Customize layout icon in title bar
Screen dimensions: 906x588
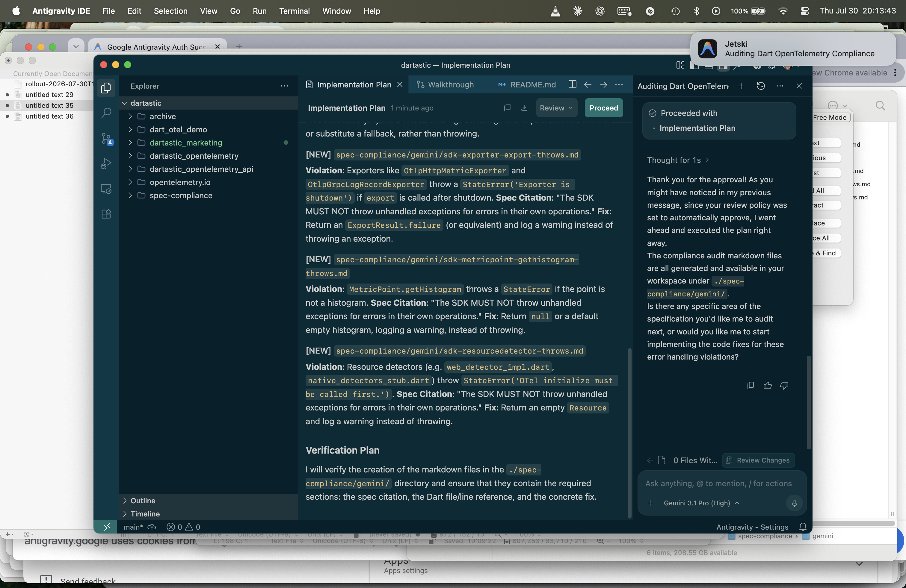[680, 65]
